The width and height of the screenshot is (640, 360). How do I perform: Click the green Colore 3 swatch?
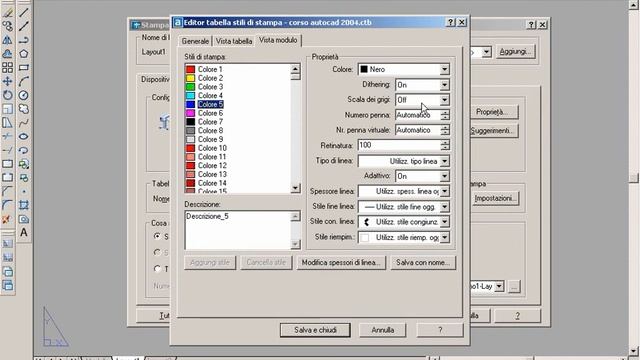[190, 87]
